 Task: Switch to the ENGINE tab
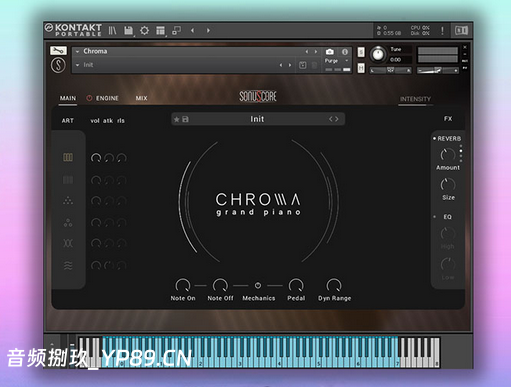pos(107,98)
